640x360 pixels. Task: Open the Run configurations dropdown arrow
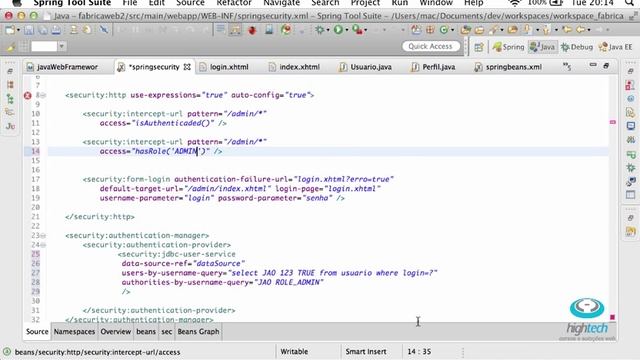[x=347, y=30]
